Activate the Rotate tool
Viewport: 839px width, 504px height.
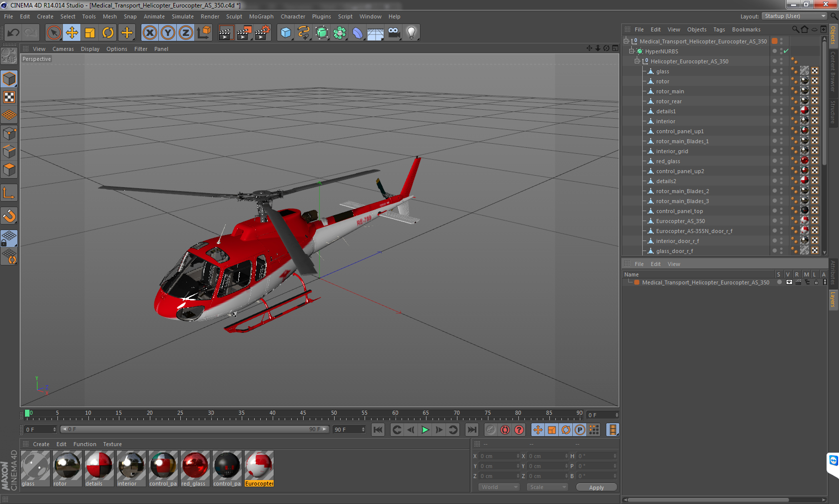click(x=108, y=33)
